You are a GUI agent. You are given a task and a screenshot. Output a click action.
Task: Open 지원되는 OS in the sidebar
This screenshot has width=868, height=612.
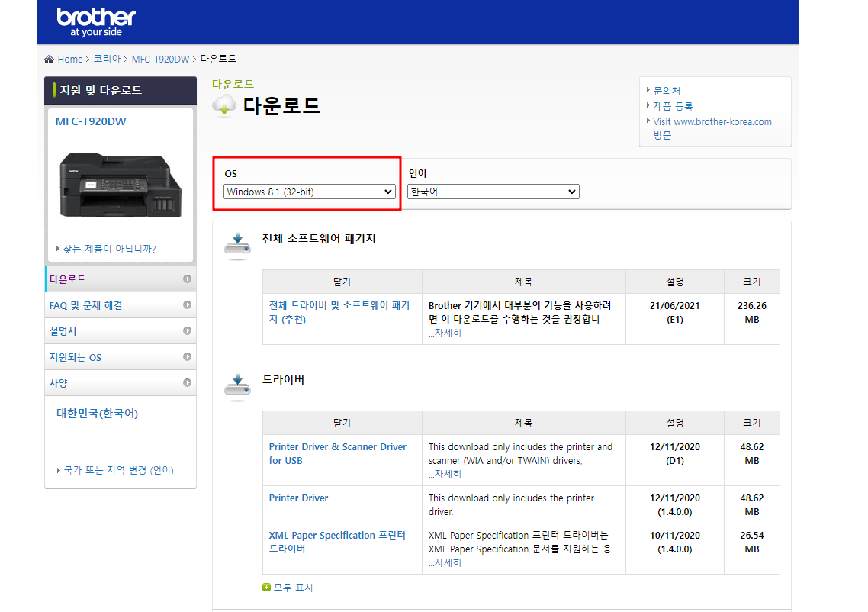pos(120,357)
